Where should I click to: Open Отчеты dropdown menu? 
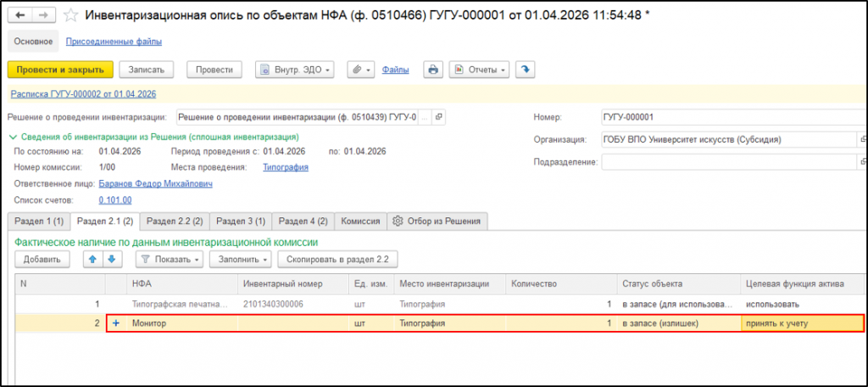pos(479,70)
